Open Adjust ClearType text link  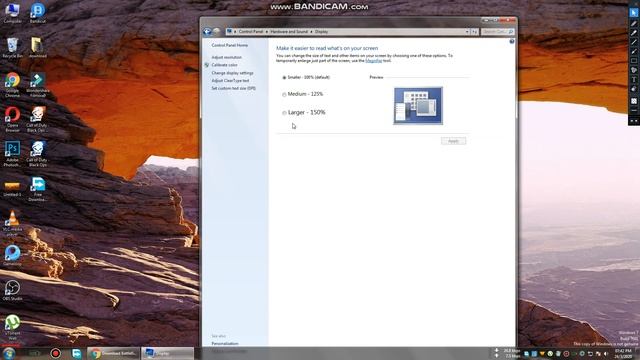click(230, 80)
